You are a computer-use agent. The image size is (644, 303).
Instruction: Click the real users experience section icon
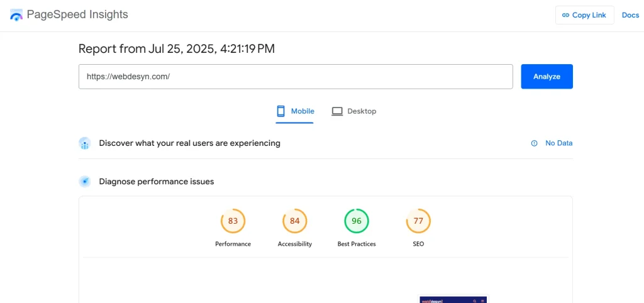(85, 143)
